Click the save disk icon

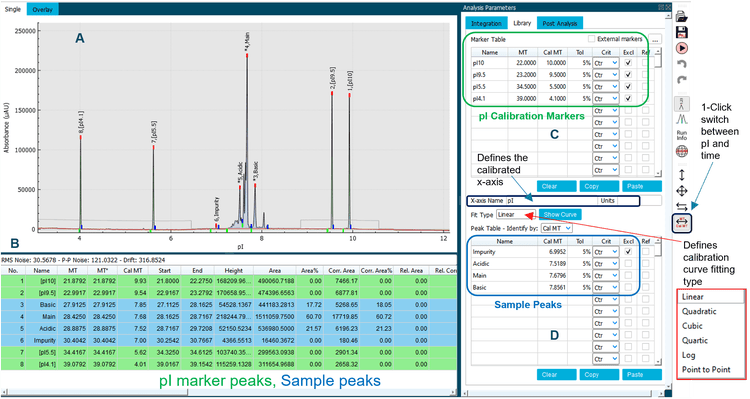point(682,32)
